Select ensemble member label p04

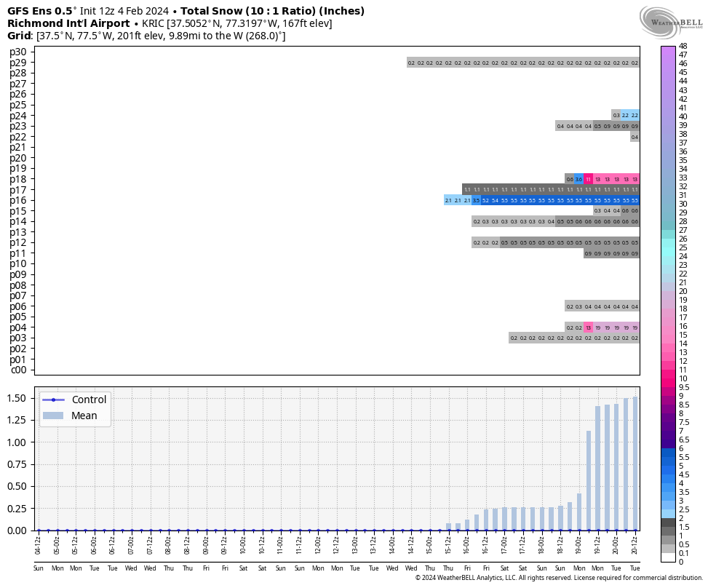18,327
